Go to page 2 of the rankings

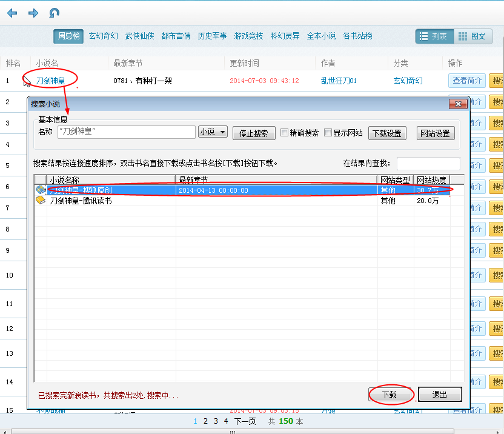206,421
